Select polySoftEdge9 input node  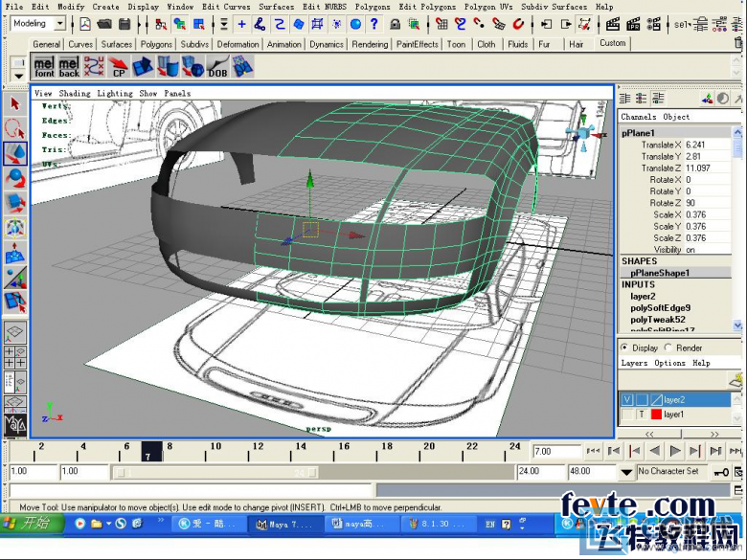click(x=660, y=308)
